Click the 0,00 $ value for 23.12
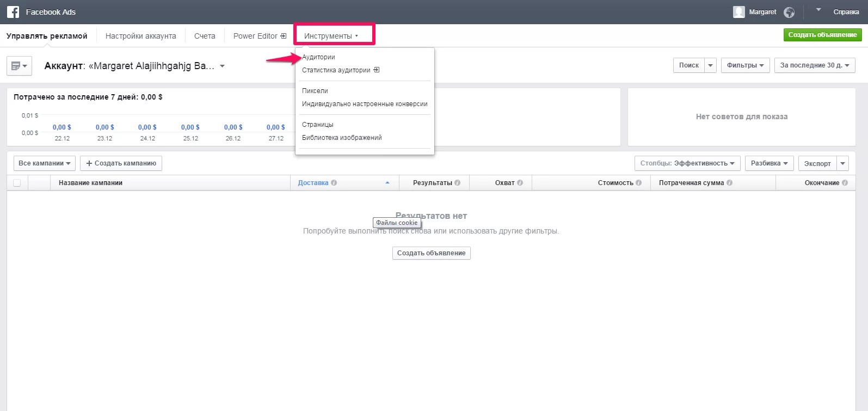The height and width of the screenshot is (411, 868). coord(105,127)
